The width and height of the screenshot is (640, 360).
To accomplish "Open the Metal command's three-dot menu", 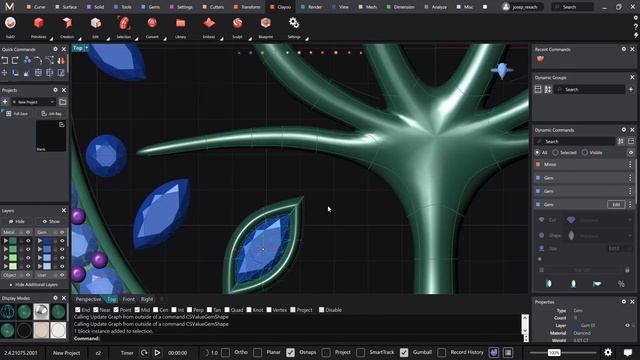I will pyautogui.click(x=630, y=164).
